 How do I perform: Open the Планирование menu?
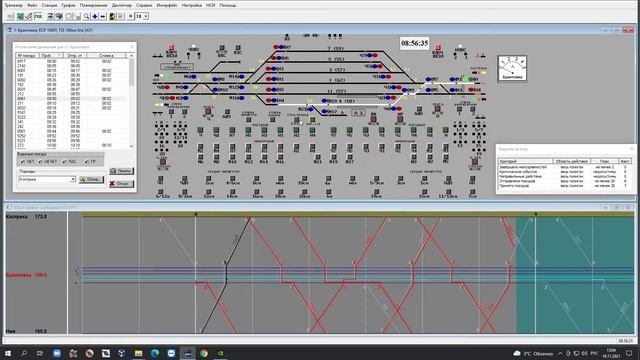pos(93,5)
